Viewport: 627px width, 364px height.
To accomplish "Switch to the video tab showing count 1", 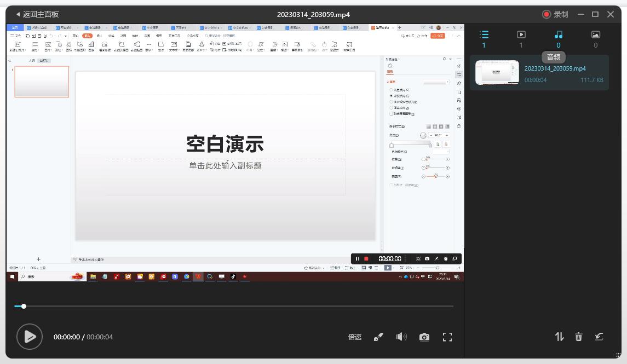I will [521, 34].
